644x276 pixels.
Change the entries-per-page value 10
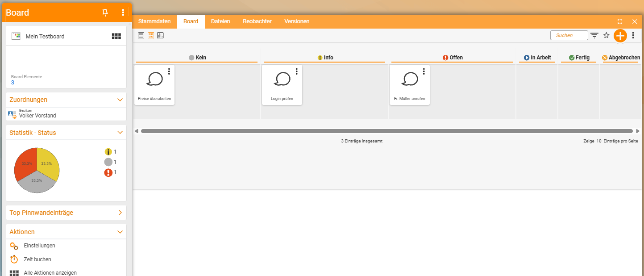598,141
